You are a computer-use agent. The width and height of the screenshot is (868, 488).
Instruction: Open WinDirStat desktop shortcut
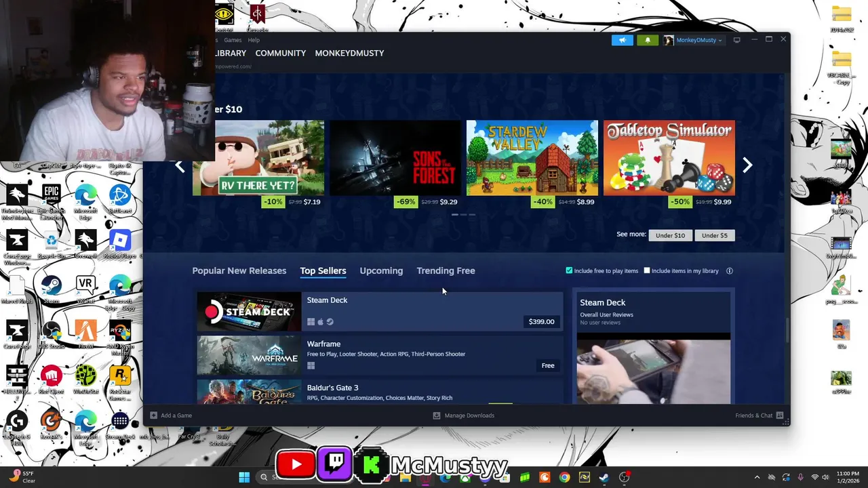85,380
